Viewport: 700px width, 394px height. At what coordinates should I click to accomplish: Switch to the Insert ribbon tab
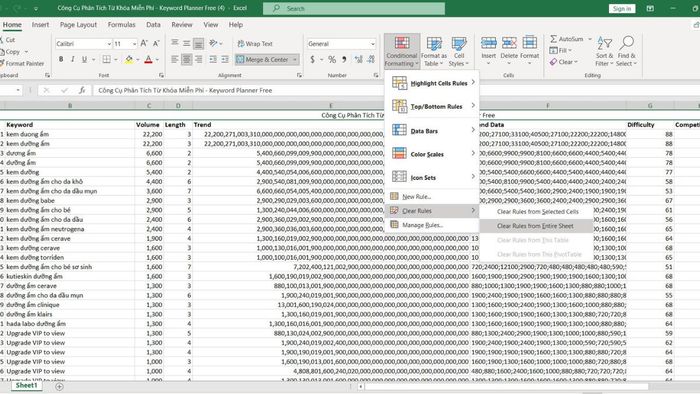point(40,25)
